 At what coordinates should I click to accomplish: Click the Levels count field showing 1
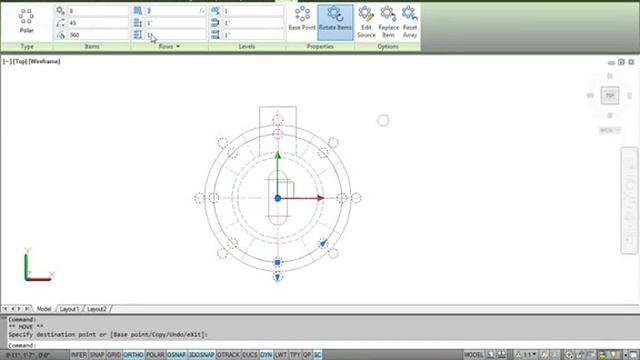253,11
